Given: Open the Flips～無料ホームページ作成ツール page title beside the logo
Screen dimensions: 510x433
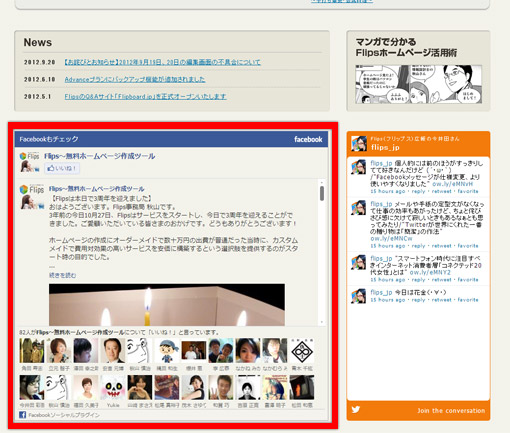Looking at the screenshot, I should [100, 156].
